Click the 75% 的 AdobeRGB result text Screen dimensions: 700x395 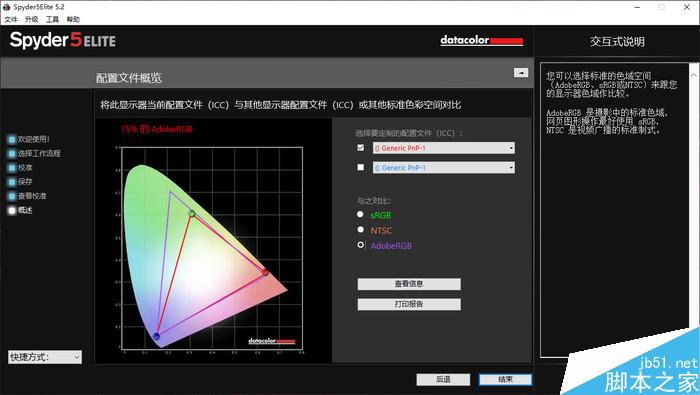[156, 129]
